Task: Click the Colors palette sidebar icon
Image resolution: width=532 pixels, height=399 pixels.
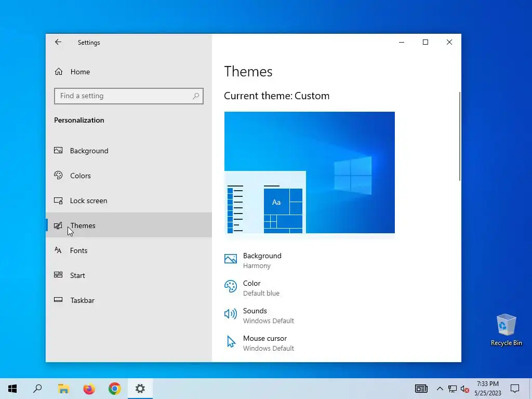Action: [58, 175]
